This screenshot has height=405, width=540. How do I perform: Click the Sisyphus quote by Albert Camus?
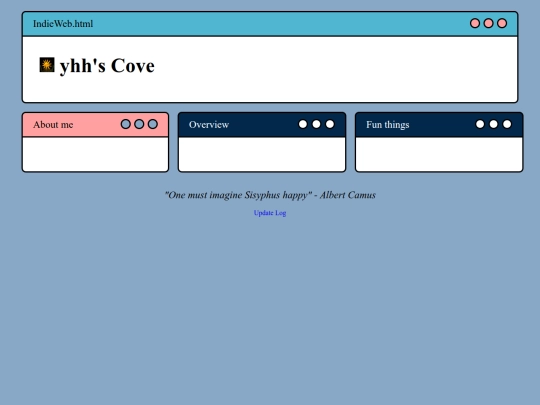(x=270, y=195)
